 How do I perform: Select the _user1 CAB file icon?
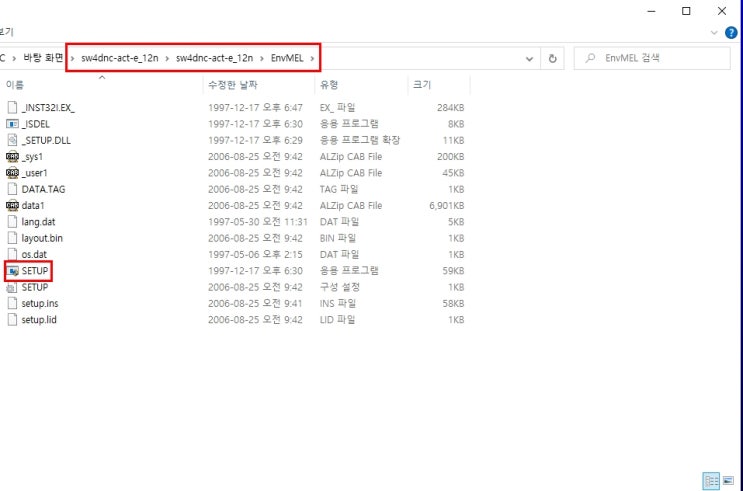[12, 173]
